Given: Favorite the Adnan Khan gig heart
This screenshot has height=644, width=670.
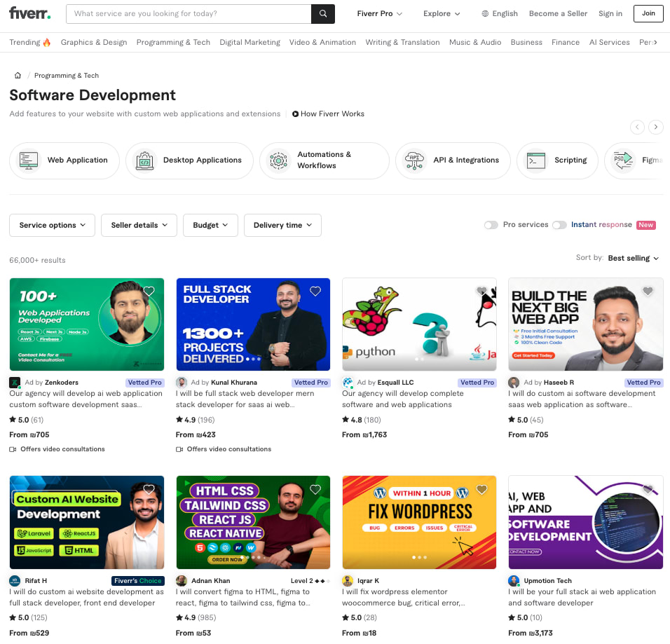Looking at the screenshot, I should (315, 490).
